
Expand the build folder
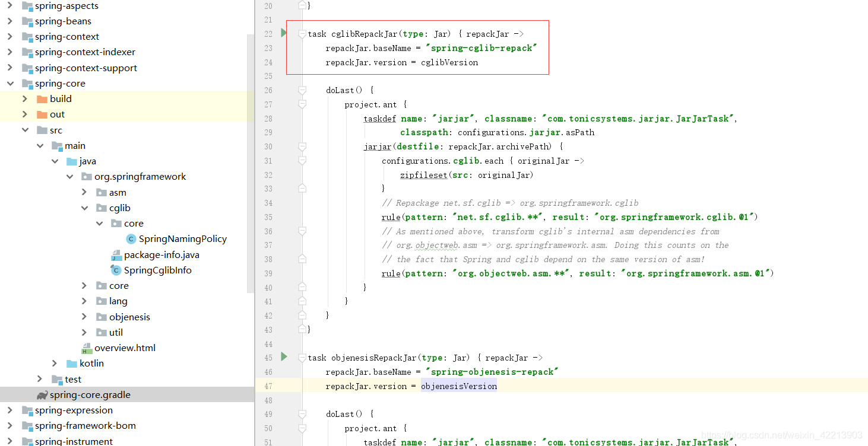25,99
